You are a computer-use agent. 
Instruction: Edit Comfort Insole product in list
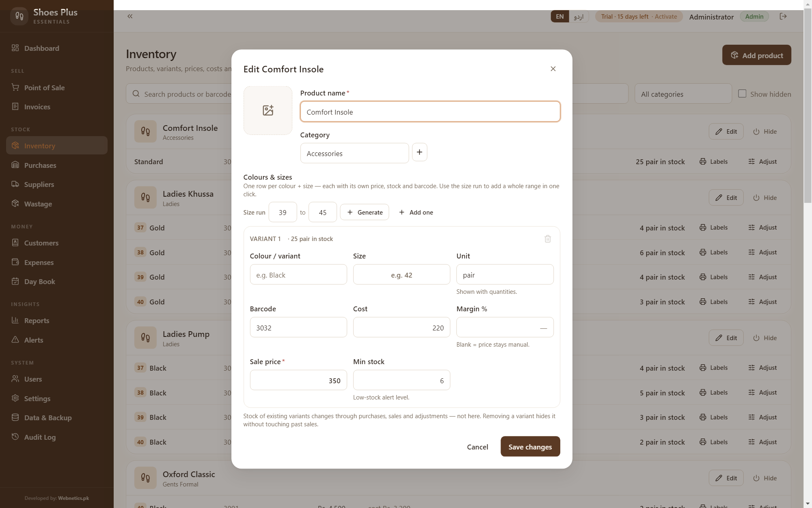coord(726,131)
